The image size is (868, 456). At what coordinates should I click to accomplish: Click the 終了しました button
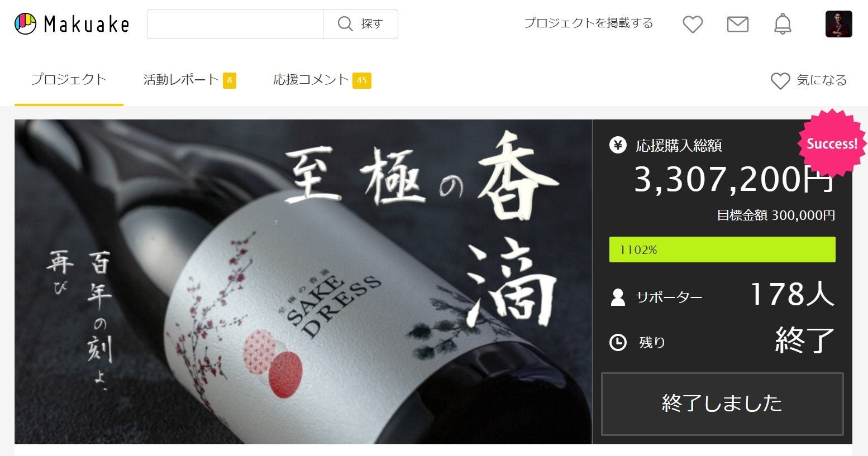point(722,404)
